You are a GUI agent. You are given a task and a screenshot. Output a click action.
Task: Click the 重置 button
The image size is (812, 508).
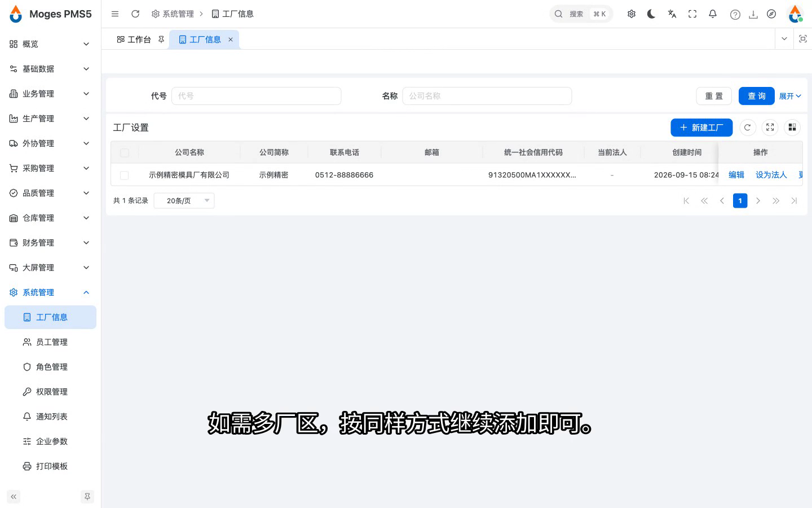coord(714,96)
